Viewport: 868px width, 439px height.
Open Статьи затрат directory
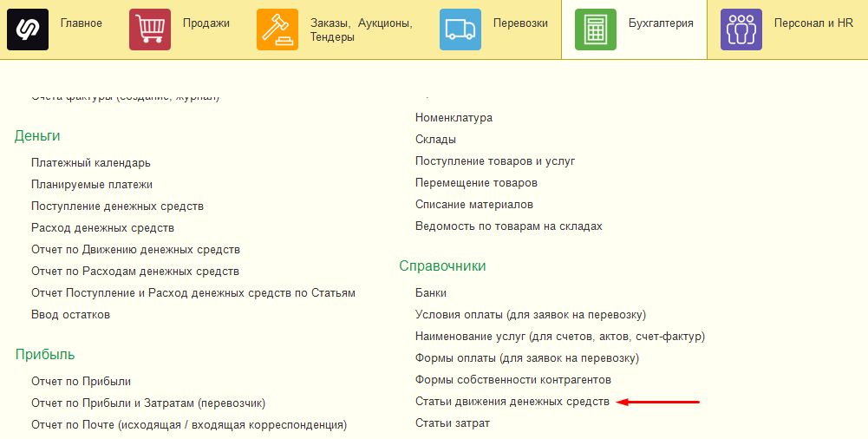point(453,423)
